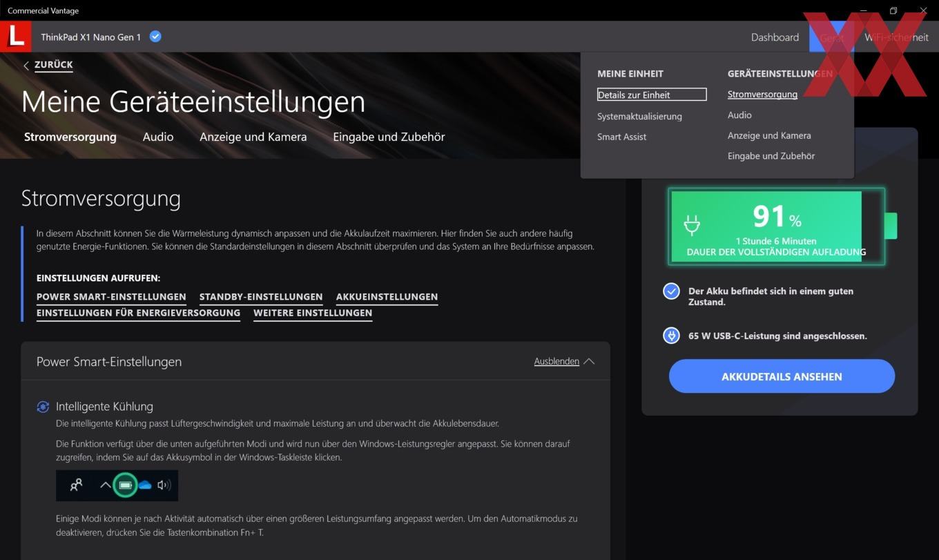This screenshot has height=560, width=939.
Task: Select Audio in the dropdown menu
Action: pos(739,115)
